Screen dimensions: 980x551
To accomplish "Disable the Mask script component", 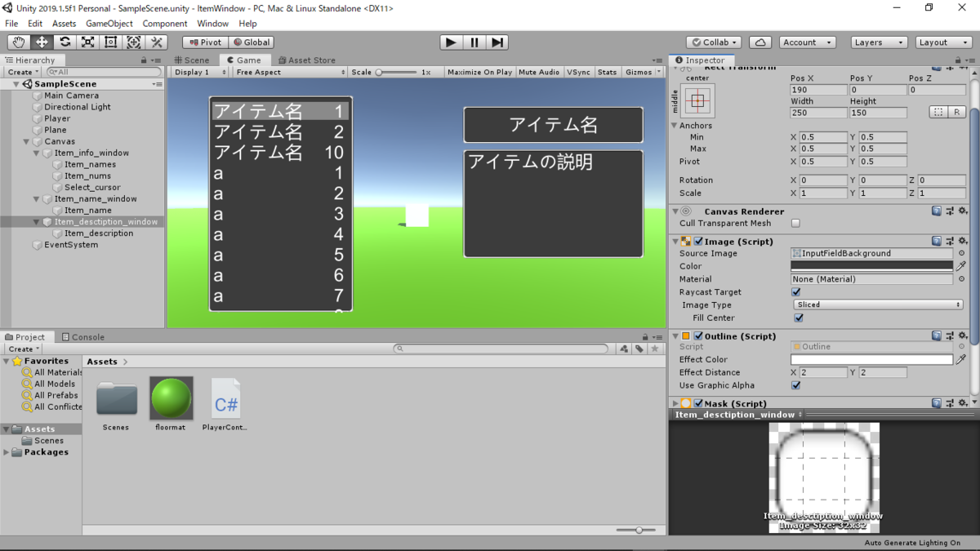I will [698, 403].
